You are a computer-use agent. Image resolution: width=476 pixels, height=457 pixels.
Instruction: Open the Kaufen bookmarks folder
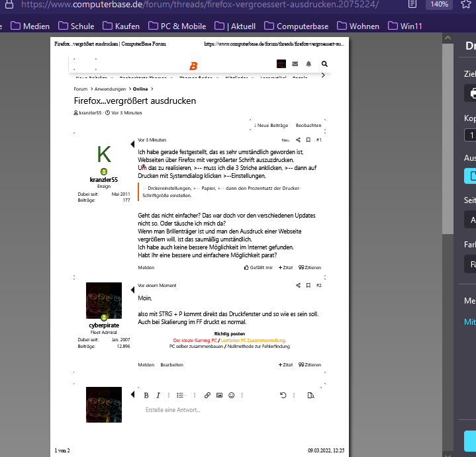121,26
